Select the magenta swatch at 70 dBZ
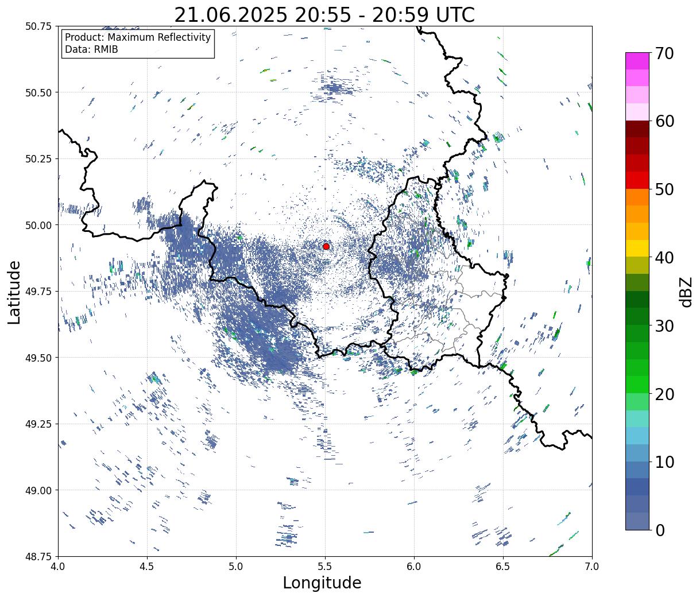Viewport: 700px width, 597px height. point(637,61)
